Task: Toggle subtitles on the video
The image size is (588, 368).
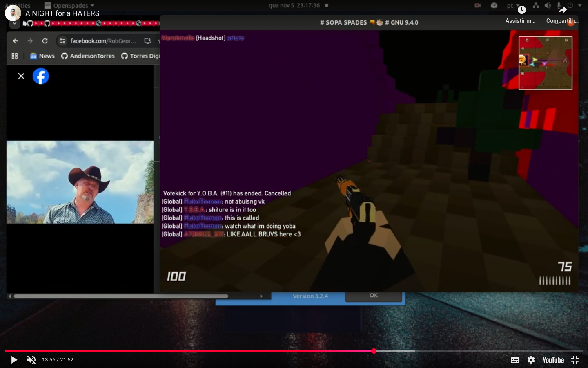Action: click(515, 360)
